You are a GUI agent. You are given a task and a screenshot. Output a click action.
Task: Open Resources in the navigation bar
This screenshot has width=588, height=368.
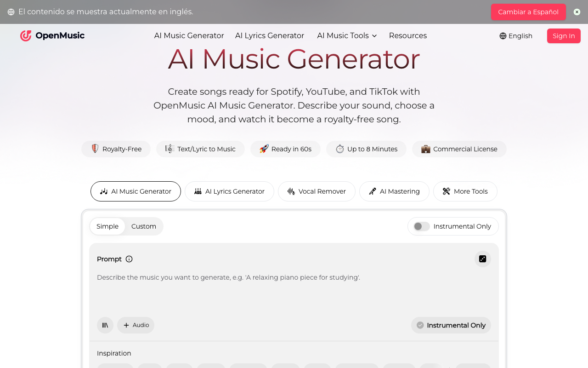(x=407, y=36)
